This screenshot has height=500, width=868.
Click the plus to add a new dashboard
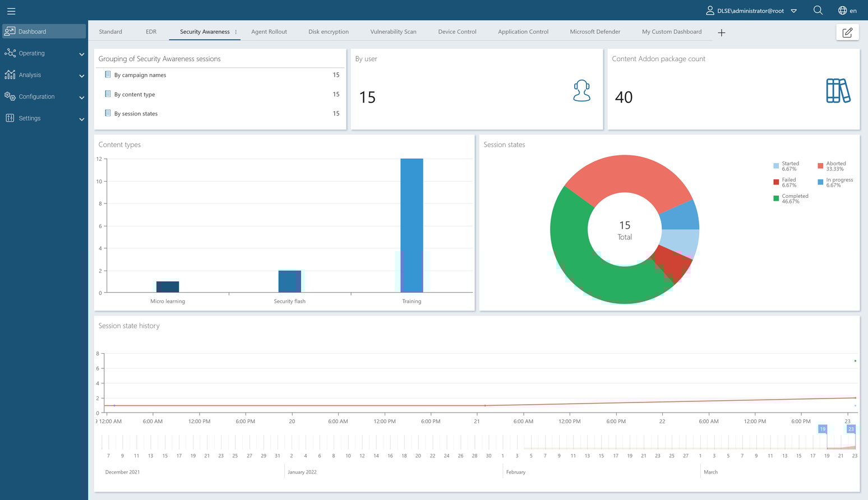[722, 33]
